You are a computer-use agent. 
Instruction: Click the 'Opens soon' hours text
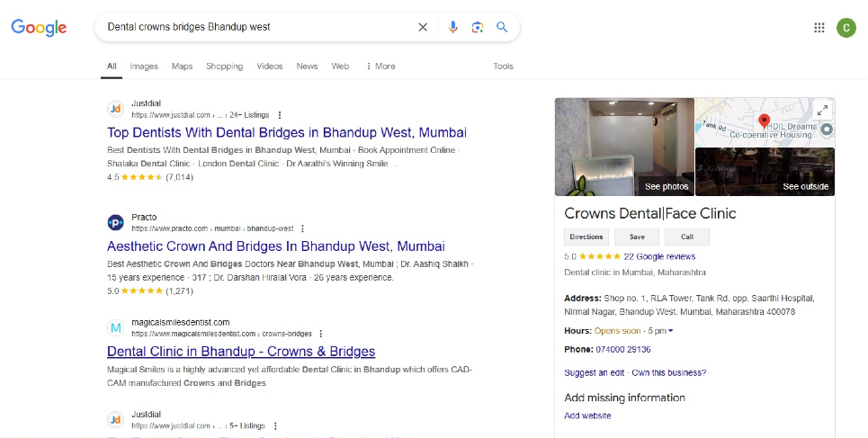click(x=617, y=331)
